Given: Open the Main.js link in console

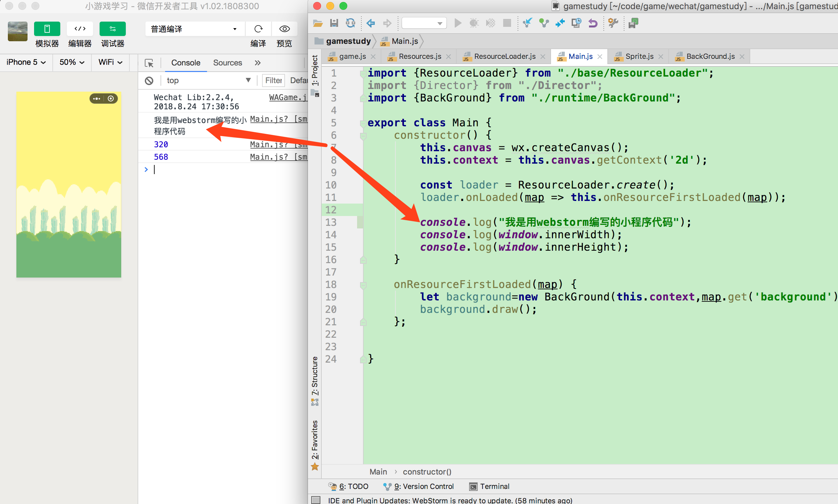Looking at the screenshot, I should point(269,119).
